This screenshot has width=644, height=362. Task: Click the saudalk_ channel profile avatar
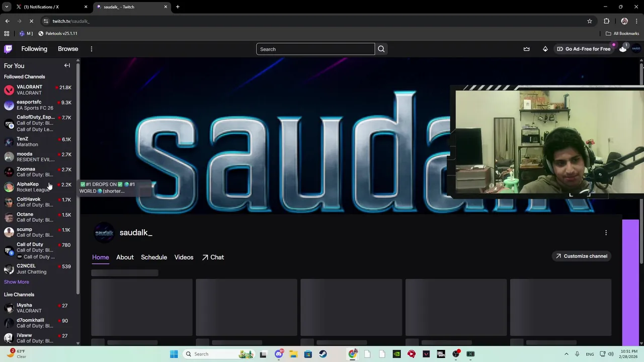coord(104,232)
